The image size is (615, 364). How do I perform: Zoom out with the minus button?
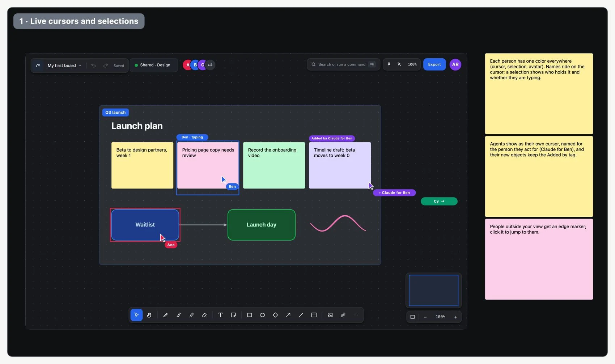(425, 317)
